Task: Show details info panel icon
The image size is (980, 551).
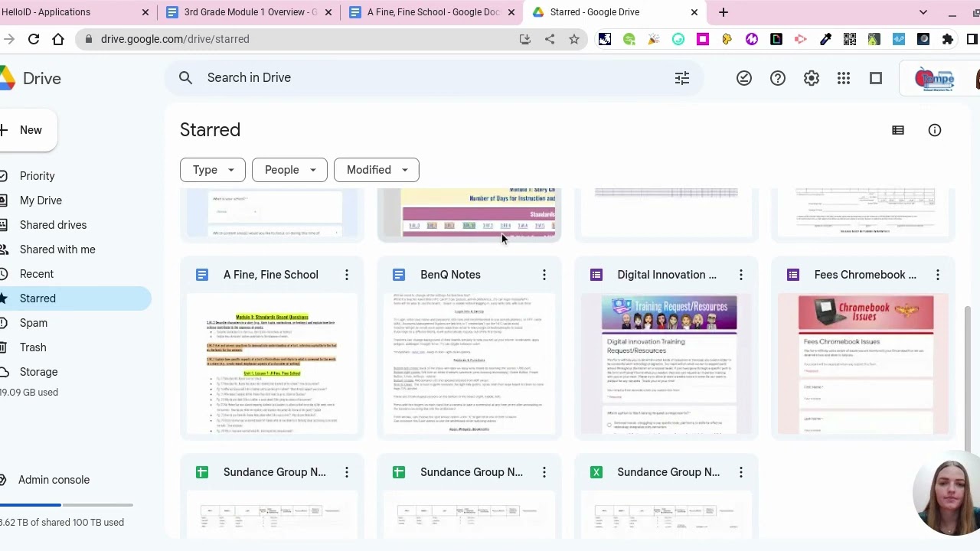Action: coord(935,131)
